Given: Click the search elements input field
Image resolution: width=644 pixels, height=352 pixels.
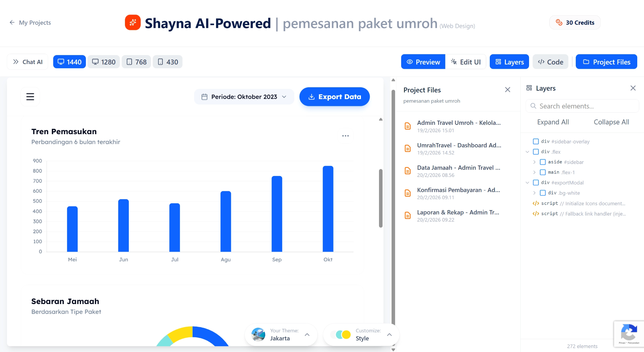Looking at the screenshot, I should [x=582, y=106].
